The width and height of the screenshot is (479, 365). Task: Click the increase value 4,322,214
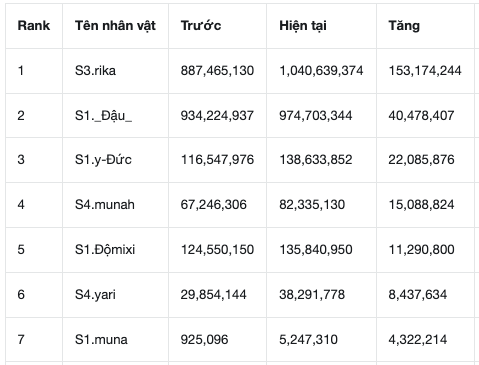(418, 340)
